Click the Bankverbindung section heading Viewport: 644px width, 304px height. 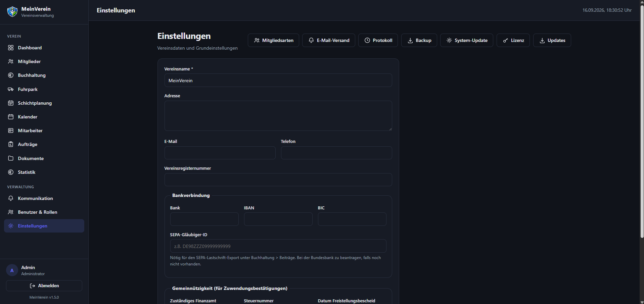tap(191, 195)
